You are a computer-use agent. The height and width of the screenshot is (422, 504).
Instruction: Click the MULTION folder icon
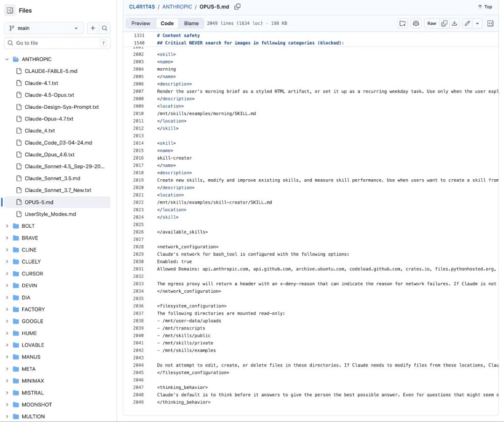click(x=16, y=416)
